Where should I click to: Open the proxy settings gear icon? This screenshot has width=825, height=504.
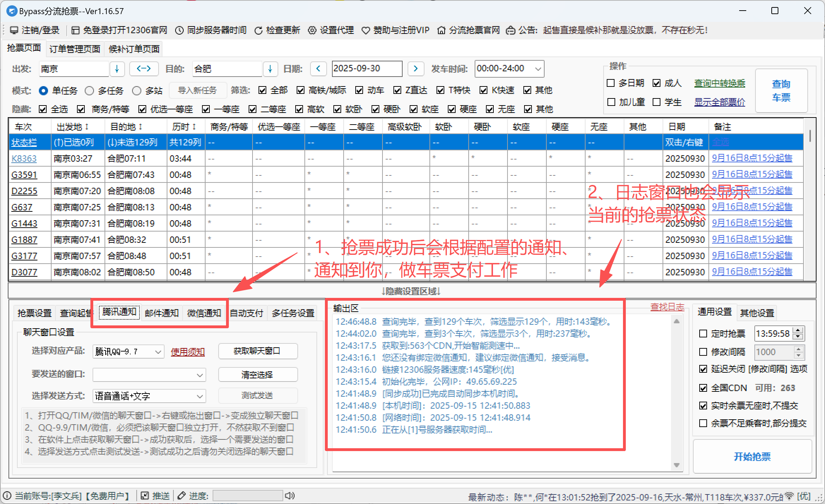click(x=312, y=30)
